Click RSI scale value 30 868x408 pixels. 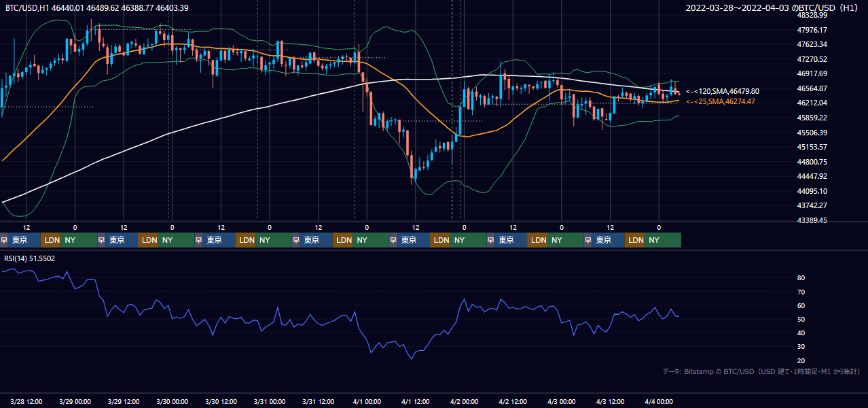pyautogui.click(x=801, y=347)
